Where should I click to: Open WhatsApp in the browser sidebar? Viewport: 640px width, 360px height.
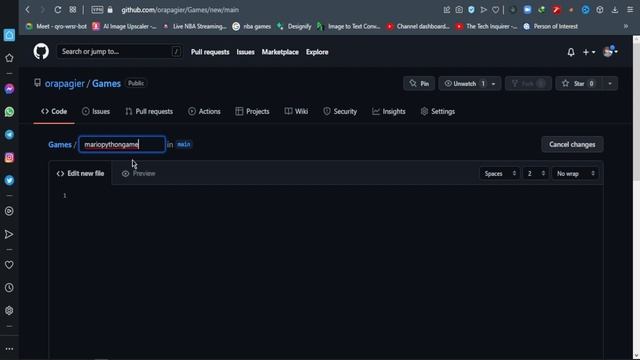(x=9, y=112)
